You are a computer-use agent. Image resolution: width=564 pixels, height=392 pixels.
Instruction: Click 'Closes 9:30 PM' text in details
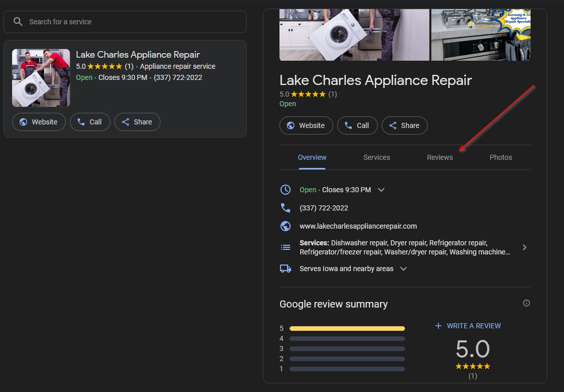tap(346, 190)
